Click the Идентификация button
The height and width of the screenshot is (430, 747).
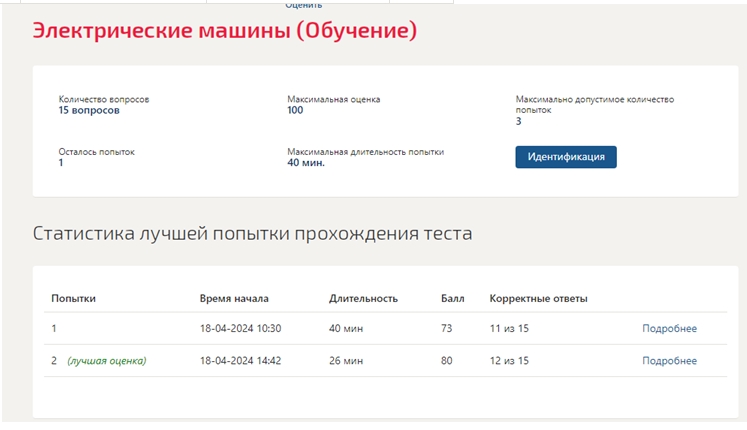click(565, 157)
